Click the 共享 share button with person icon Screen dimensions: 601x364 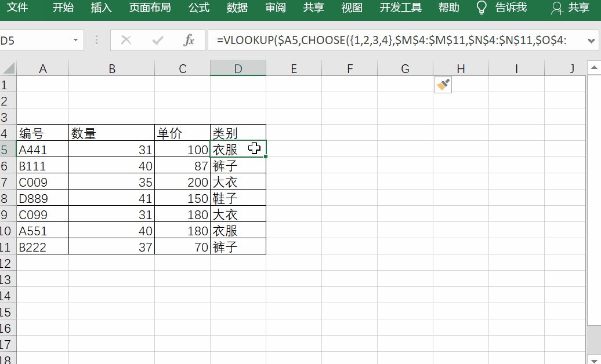tap(570, 8)
